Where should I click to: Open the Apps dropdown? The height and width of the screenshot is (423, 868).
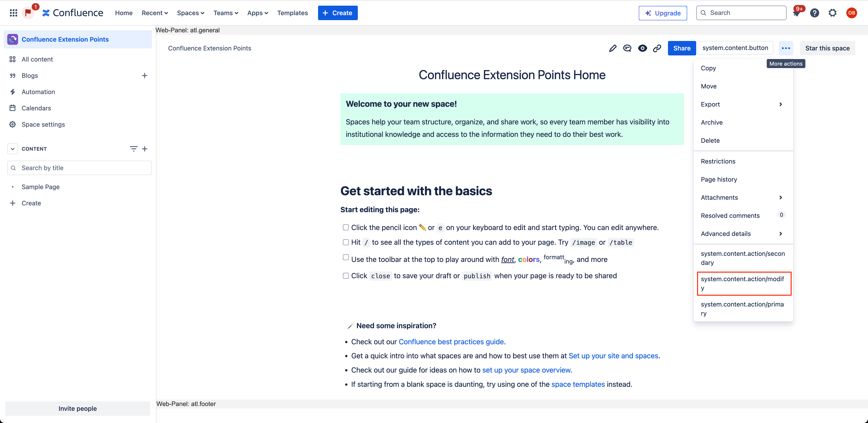coord(257,13)
